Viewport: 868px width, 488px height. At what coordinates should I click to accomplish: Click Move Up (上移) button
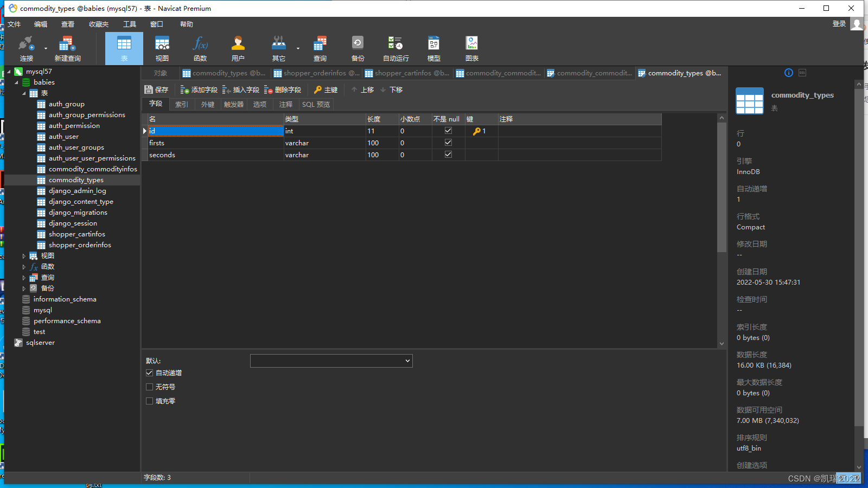pos(362,89)
